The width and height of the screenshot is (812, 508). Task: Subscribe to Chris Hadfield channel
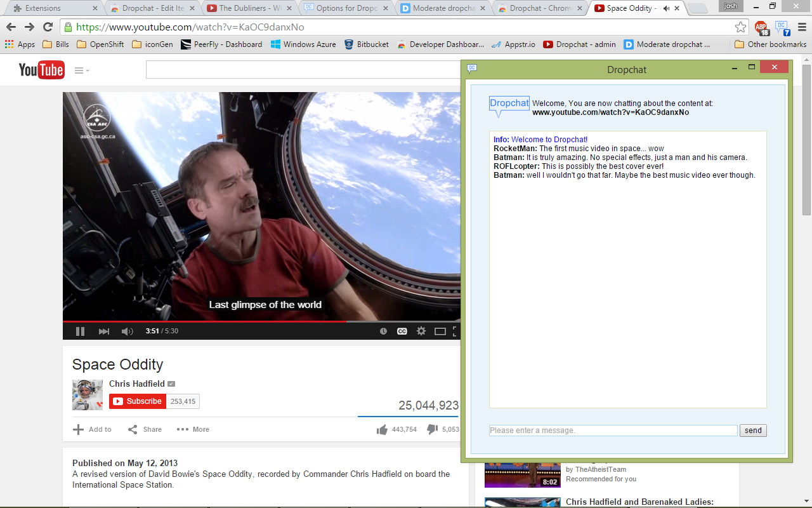(x=138, y=401)
